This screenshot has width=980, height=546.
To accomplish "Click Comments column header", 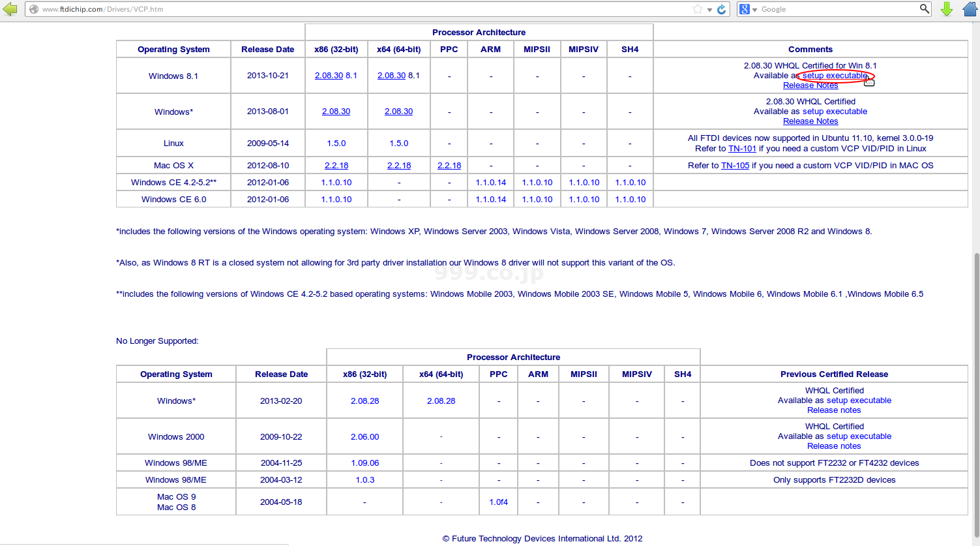I will (810, 50).
